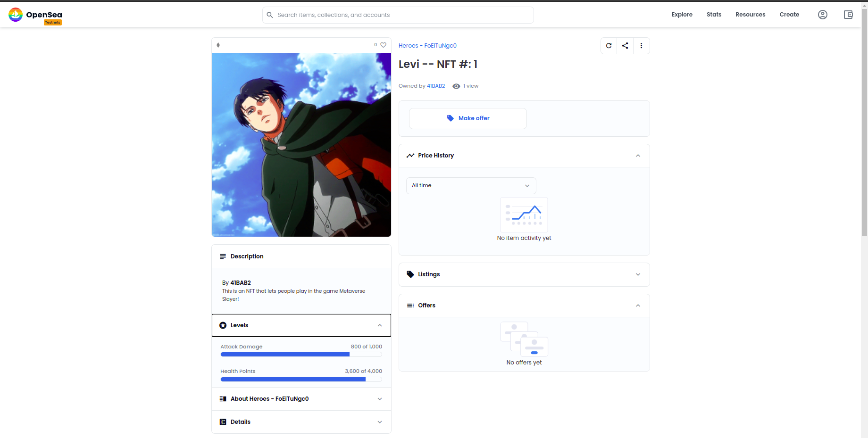Image resolution: width=868 pixels, height=438 pixels.
Task: Favorite the NFT with heart icon
Action: 384,45
